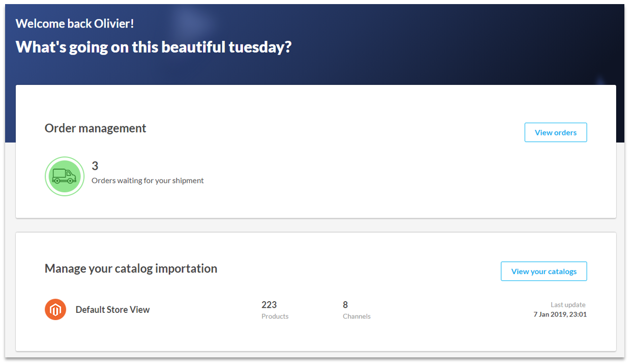Open the View orders button
This screenshot has height=364, width=630.
click(x=555, y=132)
